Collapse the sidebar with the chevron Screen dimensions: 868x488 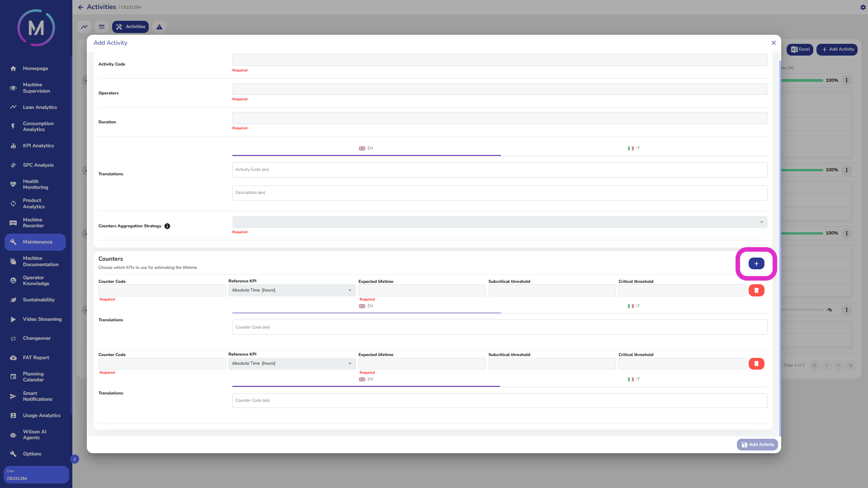[75, 459]
